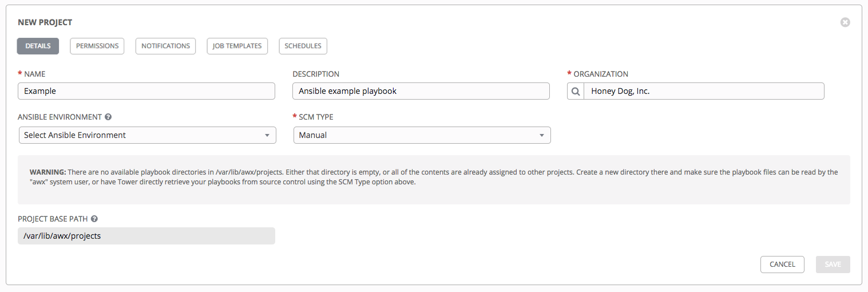Open the Job Templates tab

coord(237,46)
